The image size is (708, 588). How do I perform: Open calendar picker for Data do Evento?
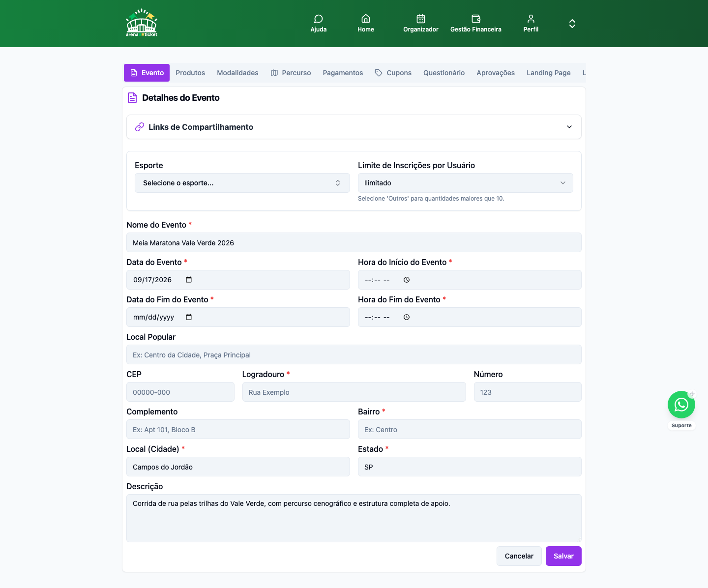[189, 280]
